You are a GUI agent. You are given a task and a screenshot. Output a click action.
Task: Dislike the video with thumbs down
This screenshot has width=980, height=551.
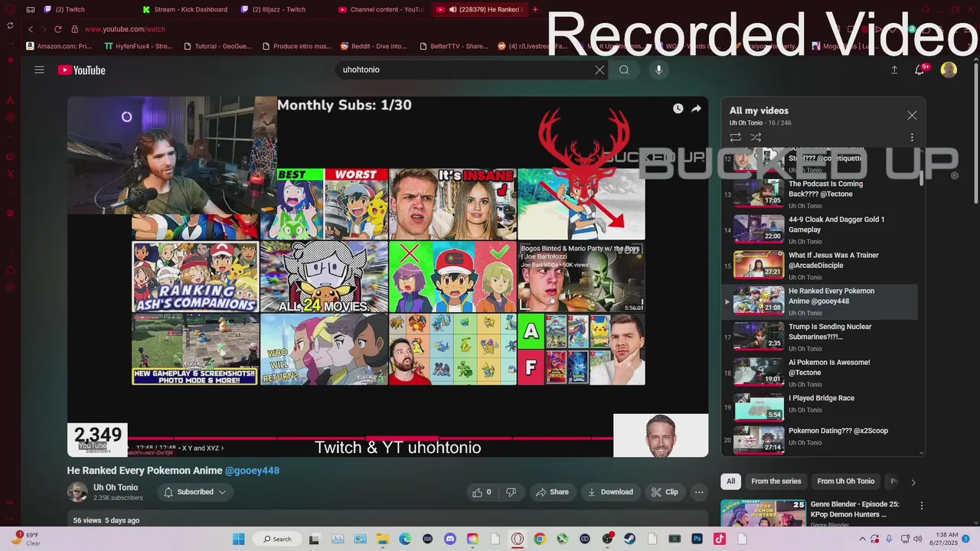[511, 492]
